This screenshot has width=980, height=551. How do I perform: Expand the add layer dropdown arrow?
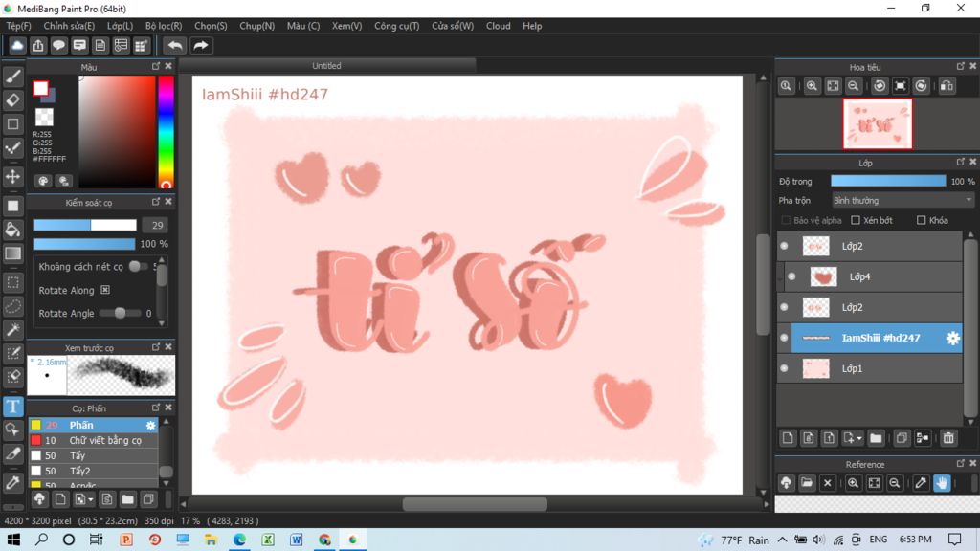pyautogui.click(x=859, y=438)
